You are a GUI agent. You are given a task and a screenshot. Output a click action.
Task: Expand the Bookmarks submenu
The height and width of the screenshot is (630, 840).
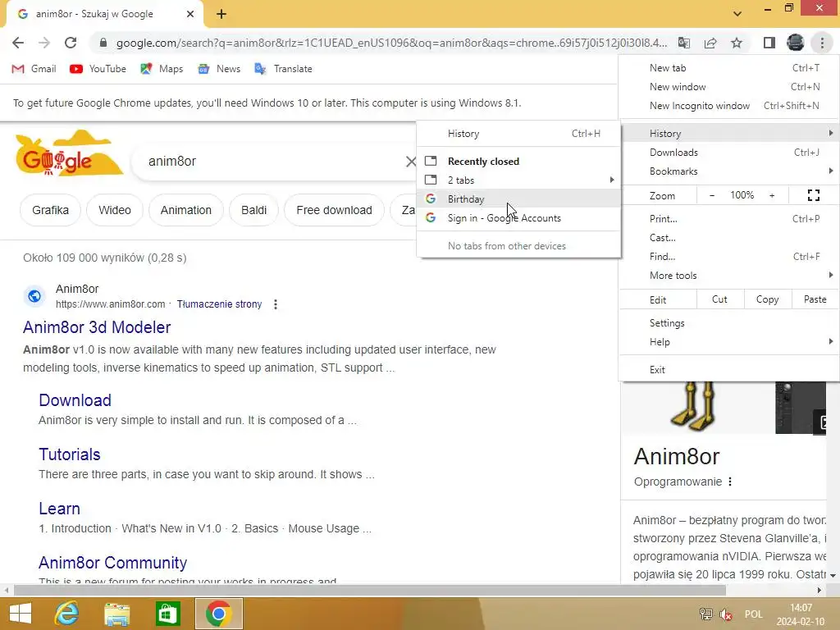(x=728, y=171)
